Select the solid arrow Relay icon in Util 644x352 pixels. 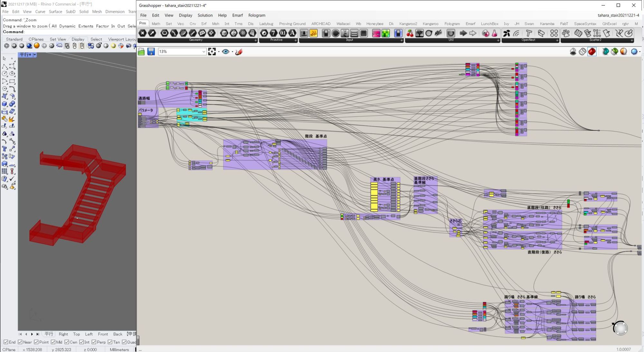(463, 33)
